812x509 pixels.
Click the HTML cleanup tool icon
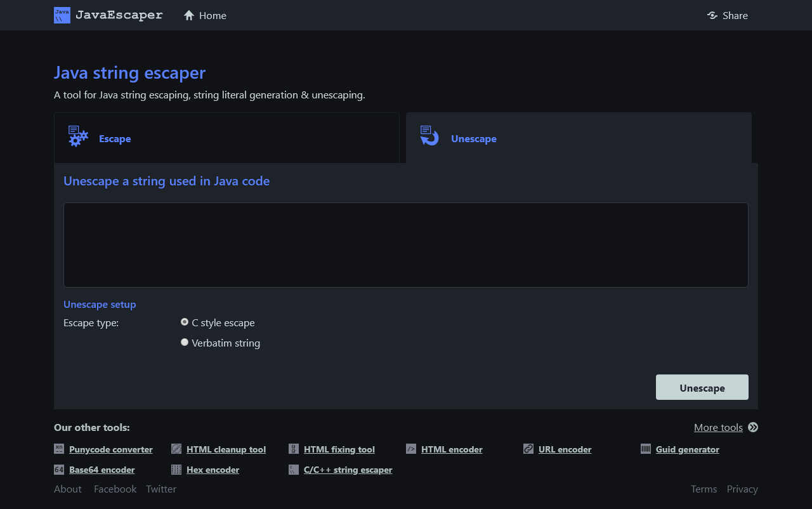(x=176, y=449)
